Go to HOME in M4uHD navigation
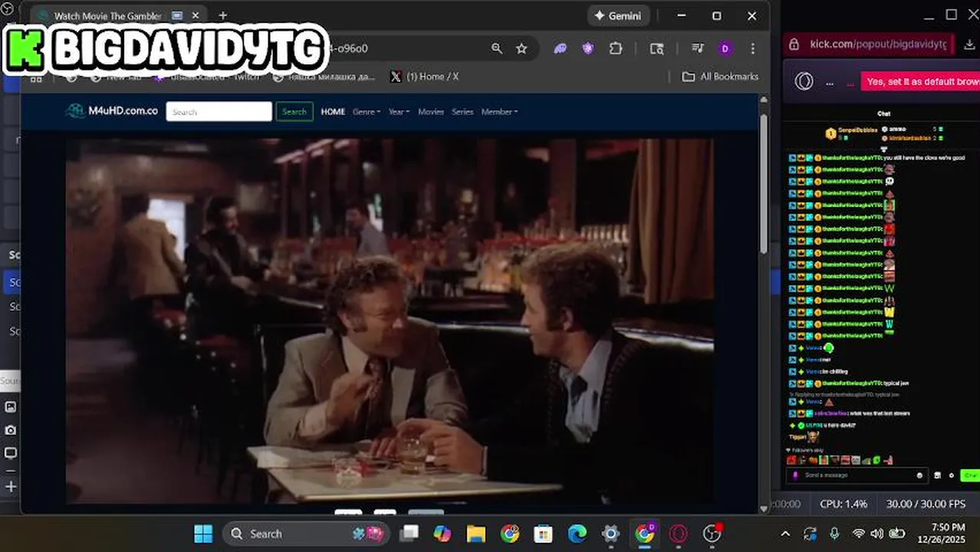Image resolution: width=980 pixels, height=552 pixels. click(x=333, y=111)
